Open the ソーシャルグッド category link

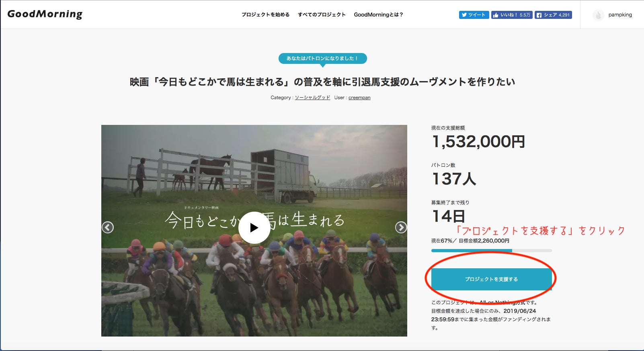[x=312, y=98]
